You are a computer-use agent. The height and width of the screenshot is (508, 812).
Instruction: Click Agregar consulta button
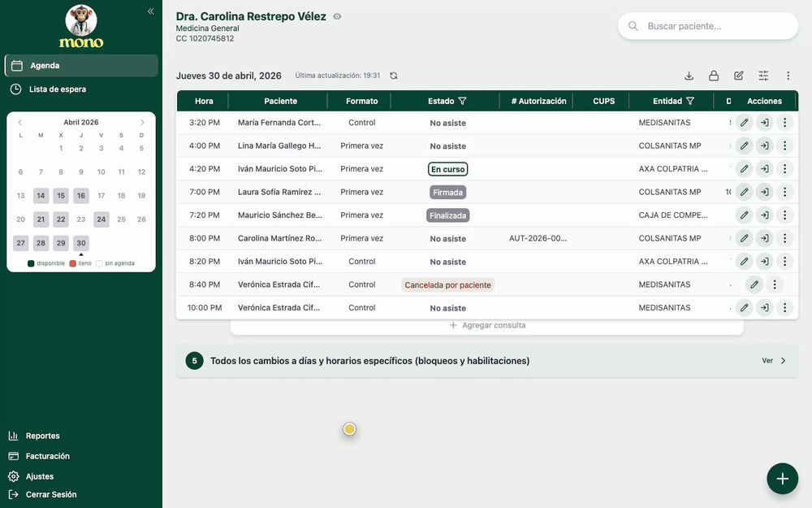[487, 326]
